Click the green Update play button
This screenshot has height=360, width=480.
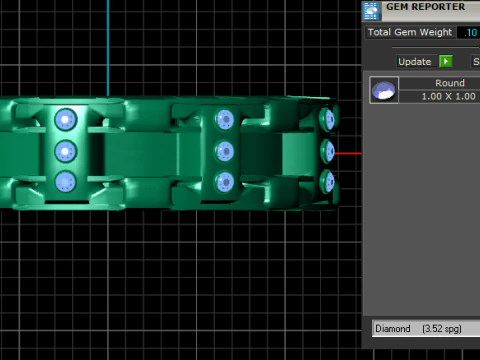click(446, 61)
